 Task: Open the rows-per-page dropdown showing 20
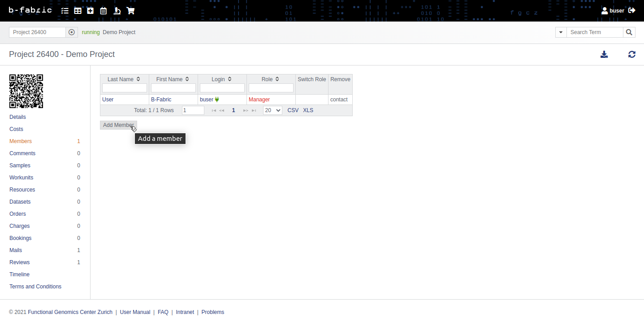pyautogui.click(x=272, y=110)
